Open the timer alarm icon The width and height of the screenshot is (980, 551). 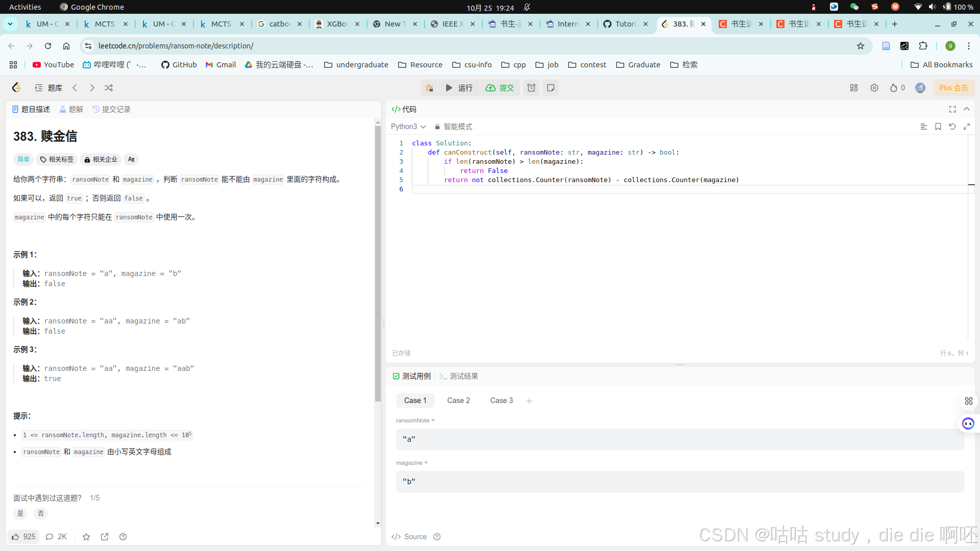(531, 88)
